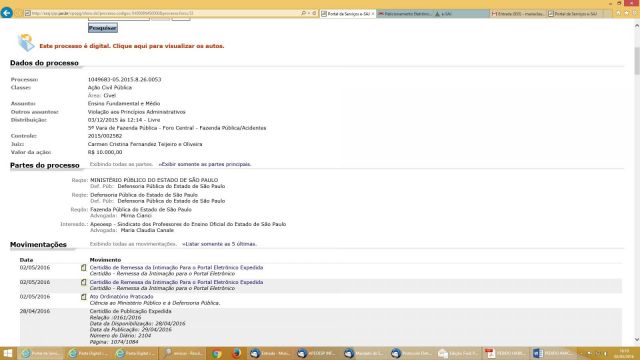The height and width of the screenshot is (360, 640).
Task: Show only the main parties link
Action: click(x=205, y=164)
